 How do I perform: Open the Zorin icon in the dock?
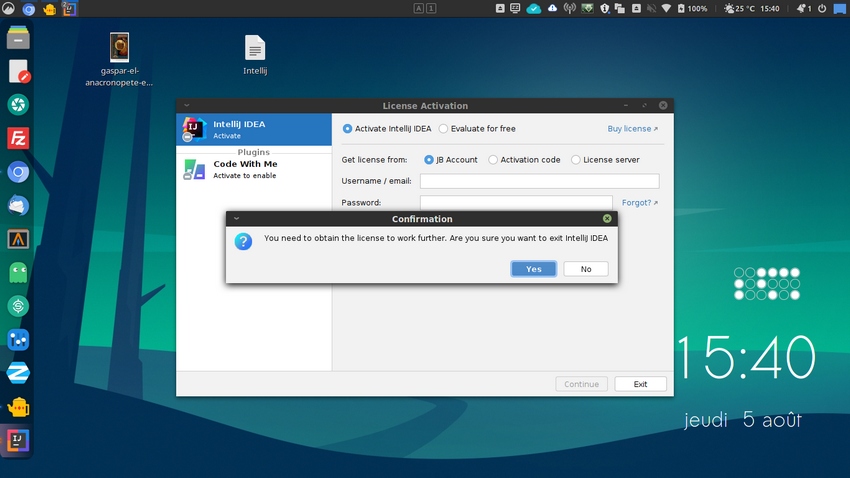18,372
